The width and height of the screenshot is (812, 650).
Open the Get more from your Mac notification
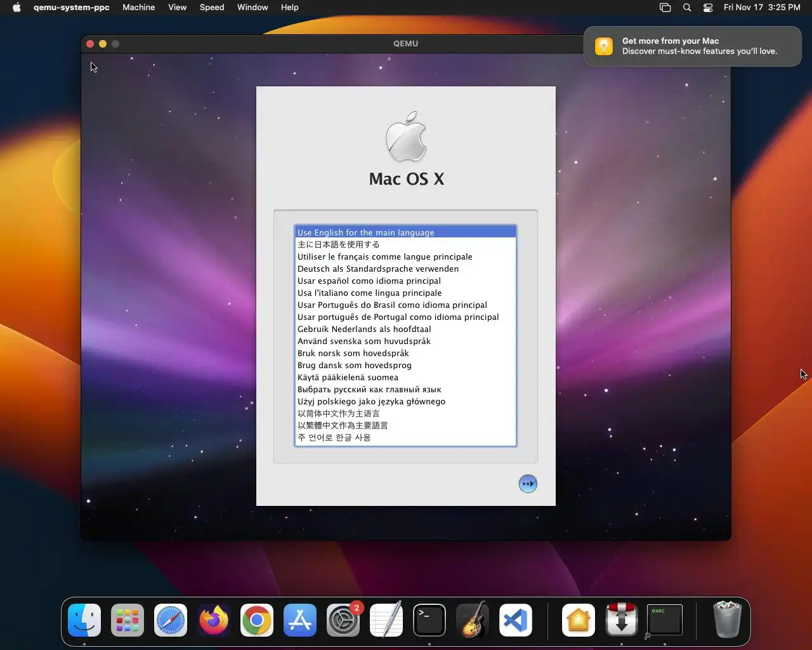[x=693, y=46]
